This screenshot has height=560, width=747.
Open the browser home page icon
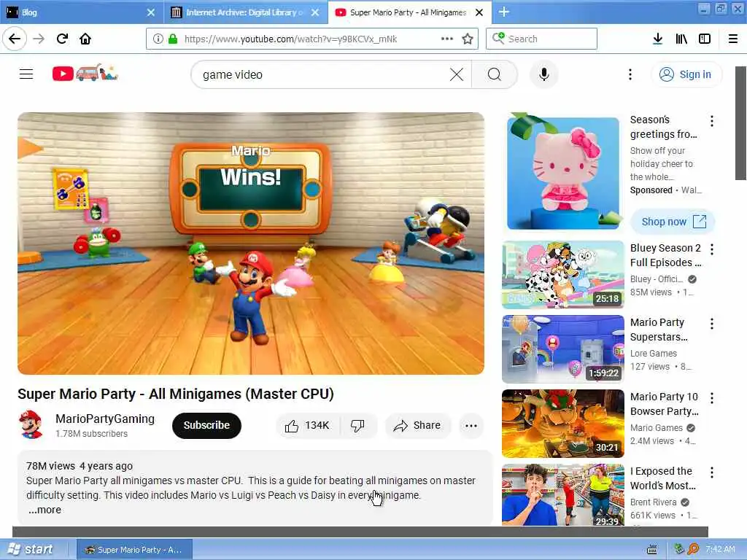(x=85, y=39)
